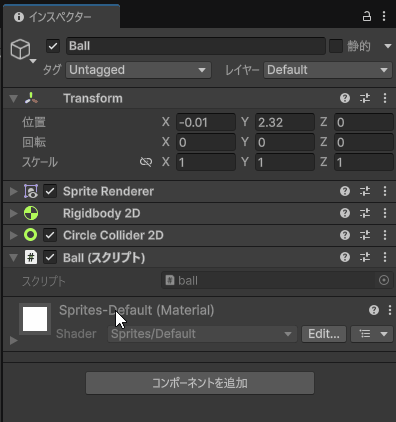Toggle the scale constrain proportions link

coord(146,162)
